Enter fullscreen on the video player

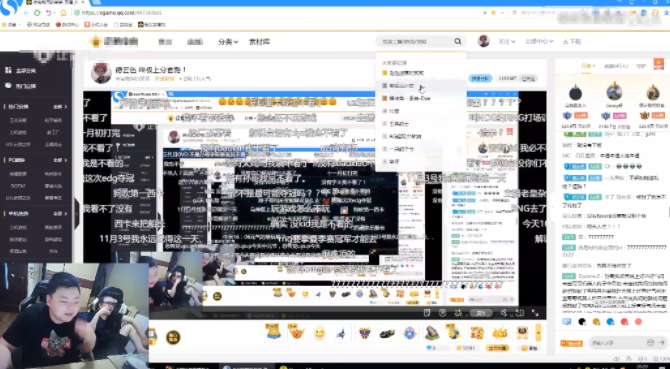click(x=535, y=313)
